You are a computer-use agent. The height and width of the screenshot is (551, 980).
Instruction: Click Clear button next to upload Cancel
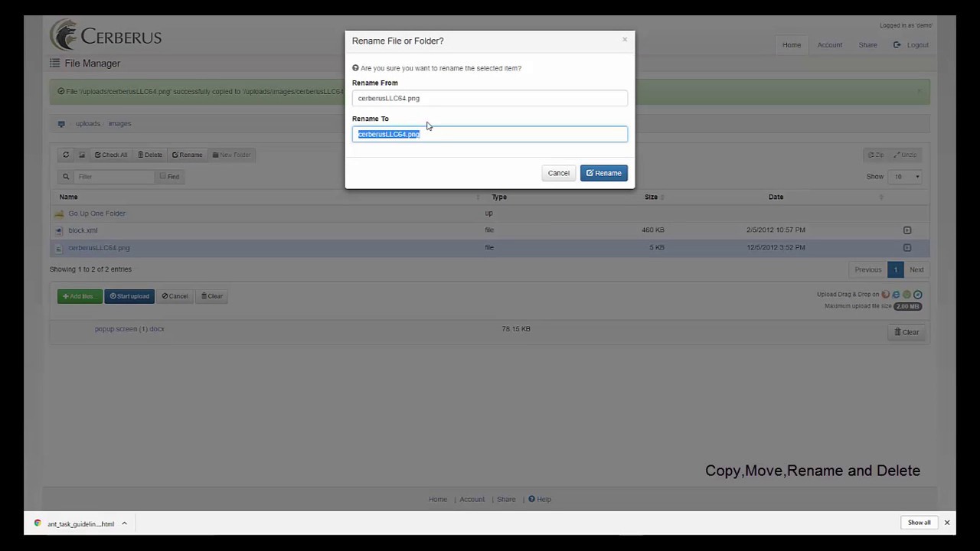click(212, 296)
